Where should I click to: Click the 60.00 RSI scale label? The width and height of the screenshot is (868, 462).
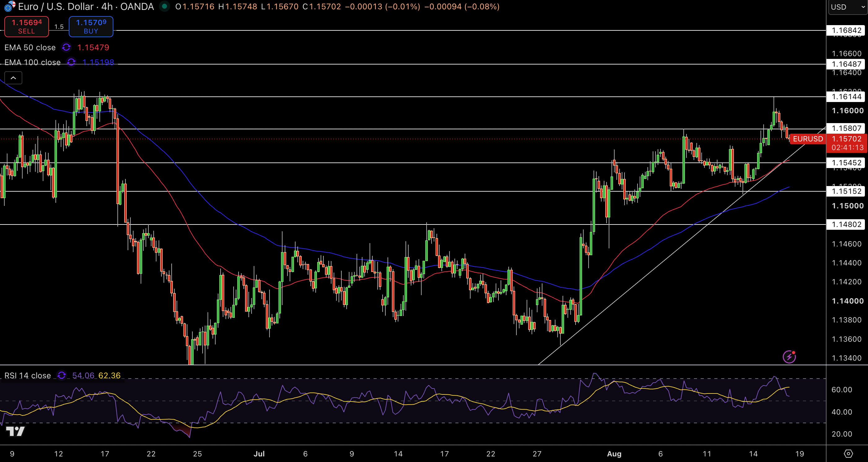pyautogui.click(x=842, y=389)
